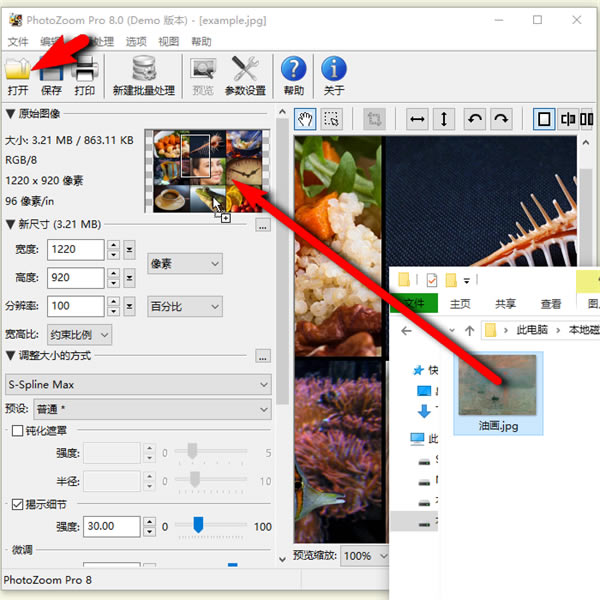
Task: Click down arrow of left panel scrollbar
Action: pos(282,559)
